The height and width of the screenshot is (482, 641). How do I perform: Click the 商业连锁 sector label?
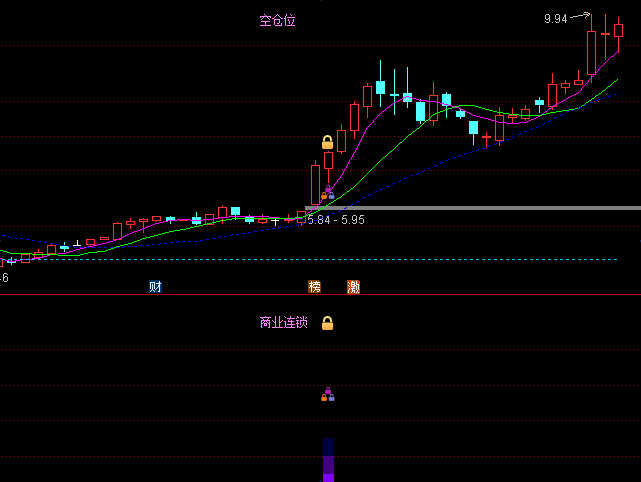[284, 323]
